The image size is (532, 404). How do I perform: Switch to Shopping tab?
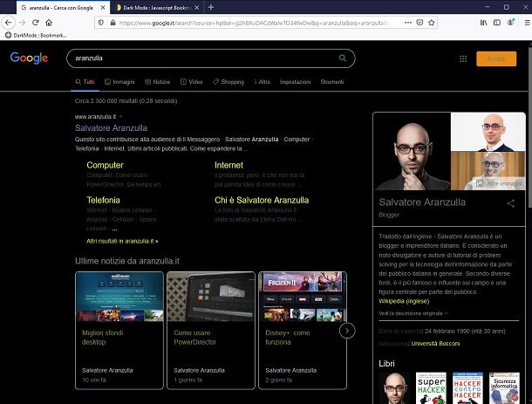pyautogui.click(x=228, y=82)
